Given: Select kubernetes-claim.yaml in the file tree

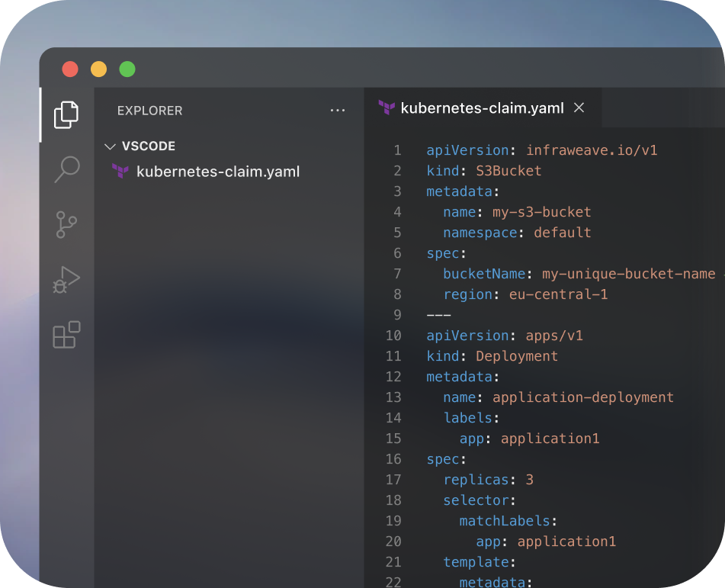Looking at the screenshot, I should 217,172.
